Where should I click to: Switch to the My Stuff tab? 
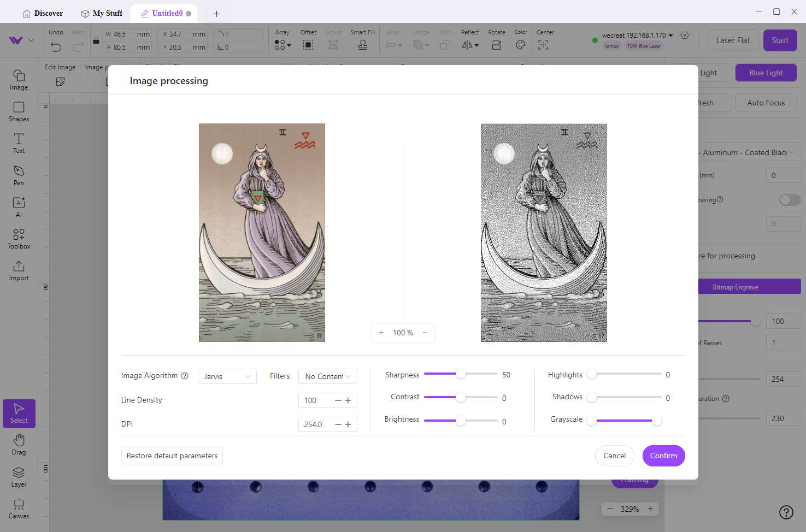102,13
